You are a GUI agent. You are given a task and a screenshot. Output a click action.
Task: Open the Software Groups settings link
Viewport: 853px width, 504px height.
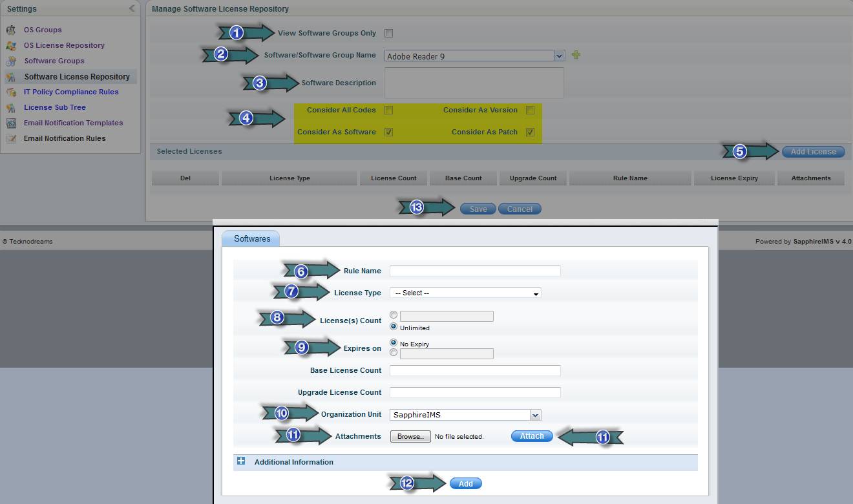[54, 61]
